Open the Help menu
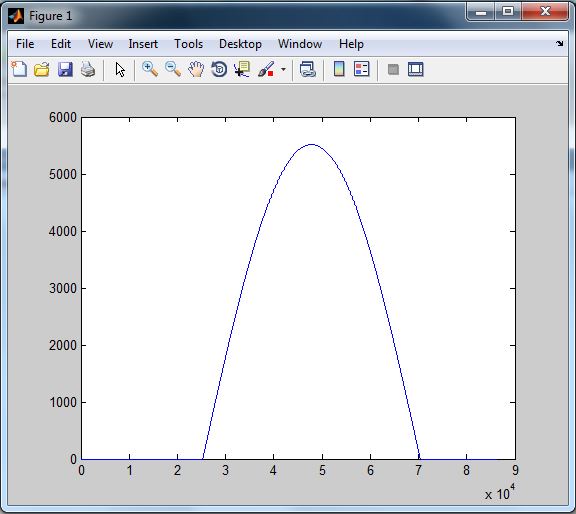This screenshot has width=576, height=514. [351, 44]
